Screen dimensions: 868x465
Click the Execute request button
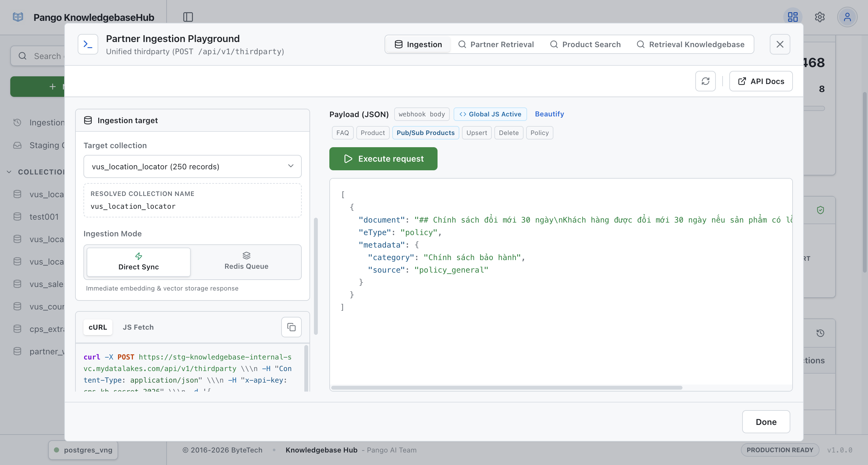tap(383, 159)
